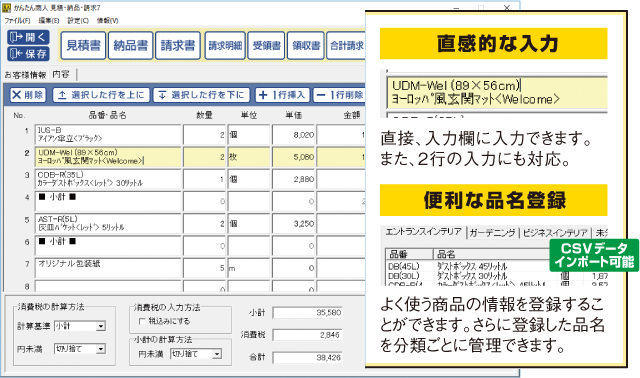The image size is (640, 378).
Task: Insert a row with 1行挿入
Action: (x=282, y=95)
